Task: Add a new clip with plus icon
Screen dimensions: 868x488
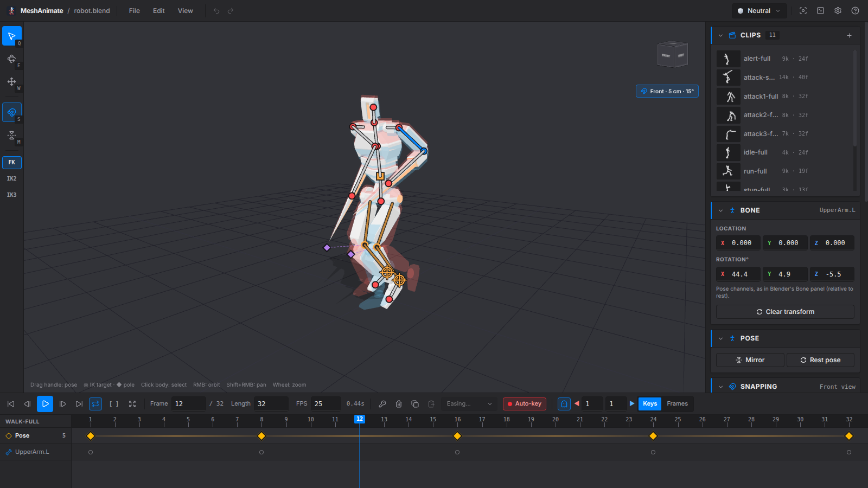Action: [x=849, y=35]
